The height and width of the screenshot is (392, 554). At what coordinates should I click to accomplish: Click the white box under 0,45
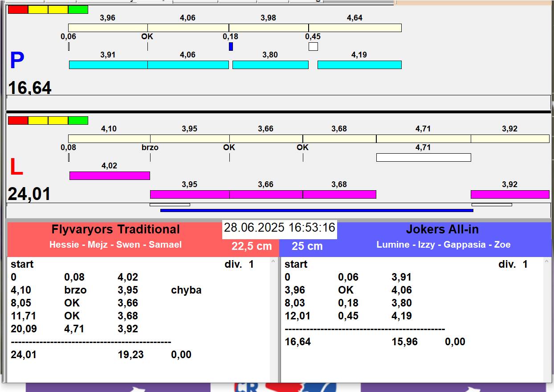(313, 46)
